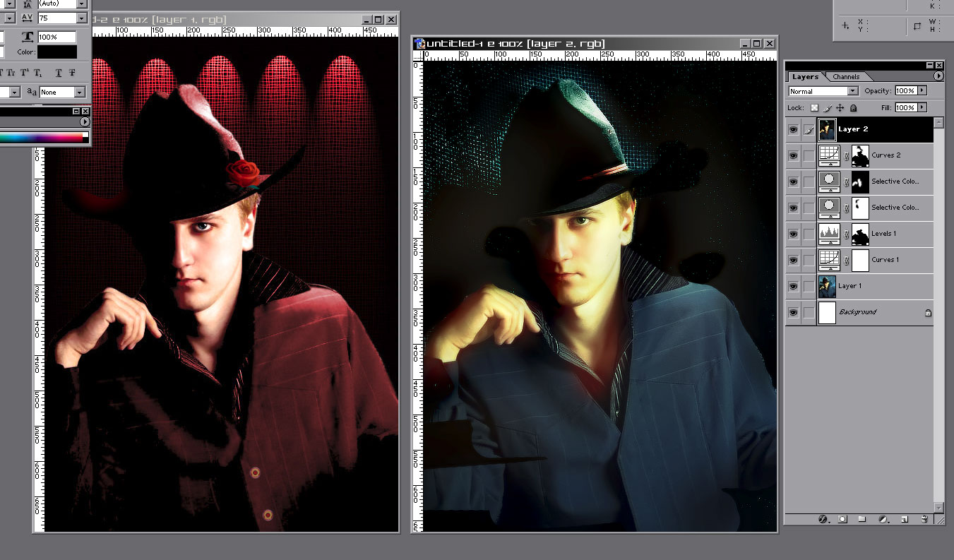Image resolution: width=954 pixels, height=560 pixels.
Task: Apply subscript text style
Action: point(37,72)
